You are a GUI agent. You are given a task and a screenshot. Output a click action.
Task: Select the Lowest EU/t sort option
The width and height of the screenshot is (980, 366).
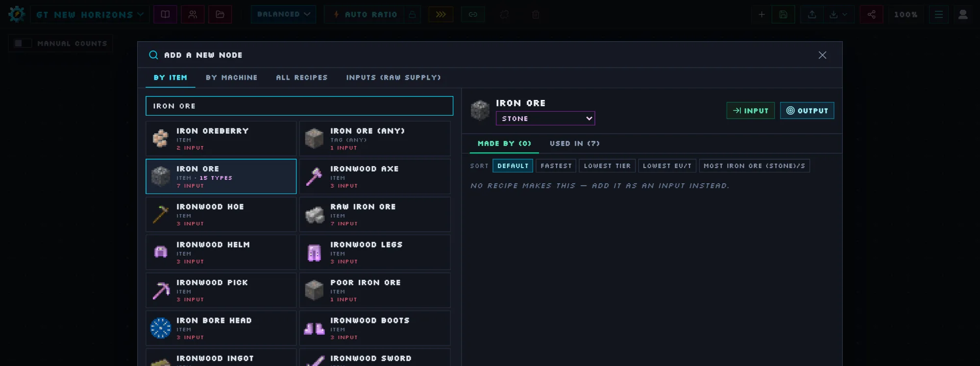click(x=667, y=166)
